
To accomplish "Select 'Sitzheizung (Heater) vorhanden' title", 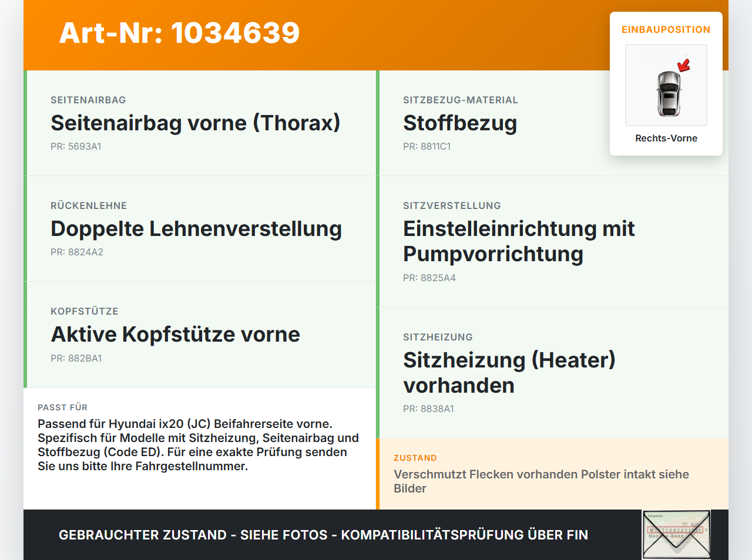I will pyautogui.click(x=509, y=373).
